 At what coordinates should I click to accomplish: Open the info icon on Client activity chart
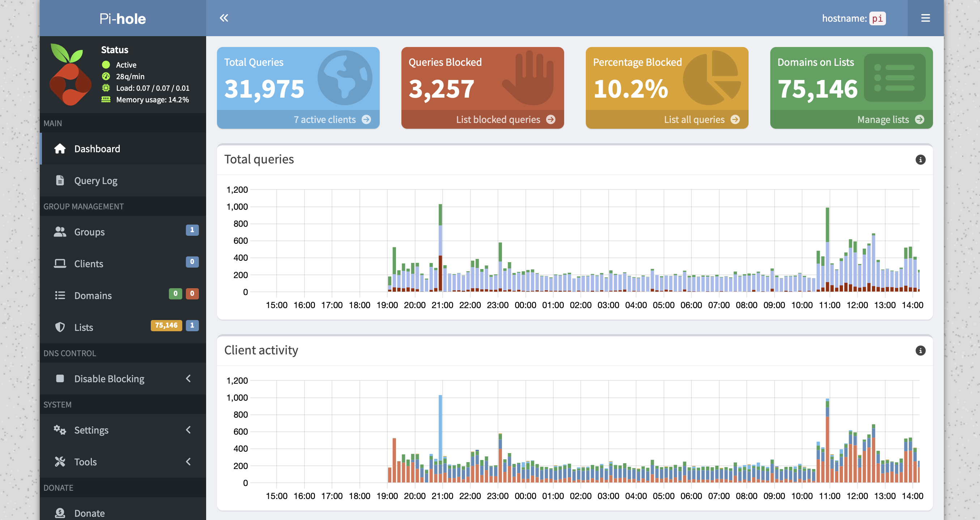point(920,351)
